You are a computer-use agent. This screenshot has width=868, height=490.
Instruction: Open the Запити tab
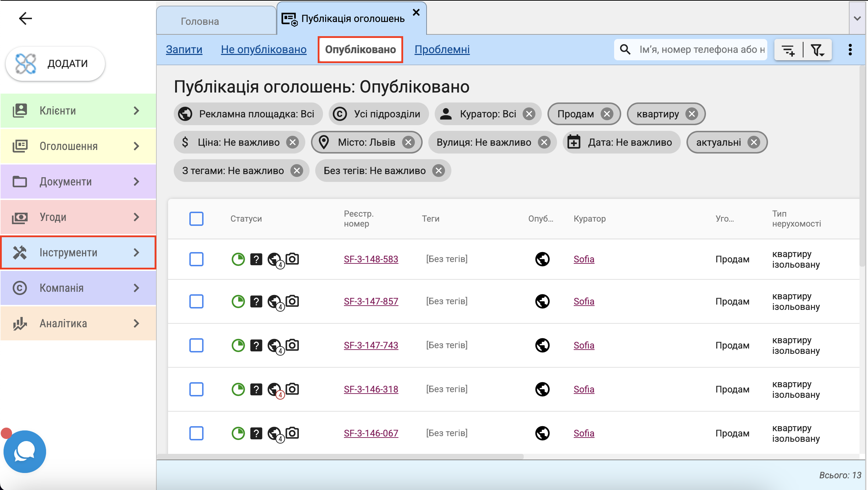point(184,50)
